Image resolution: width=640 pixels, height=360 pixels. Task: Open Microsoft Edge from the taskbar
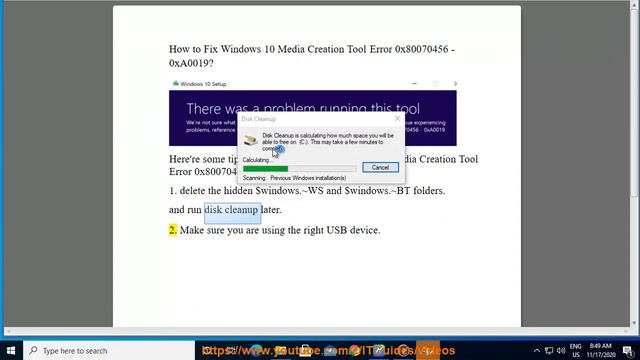pyautogui.click(x=256, y=351)
